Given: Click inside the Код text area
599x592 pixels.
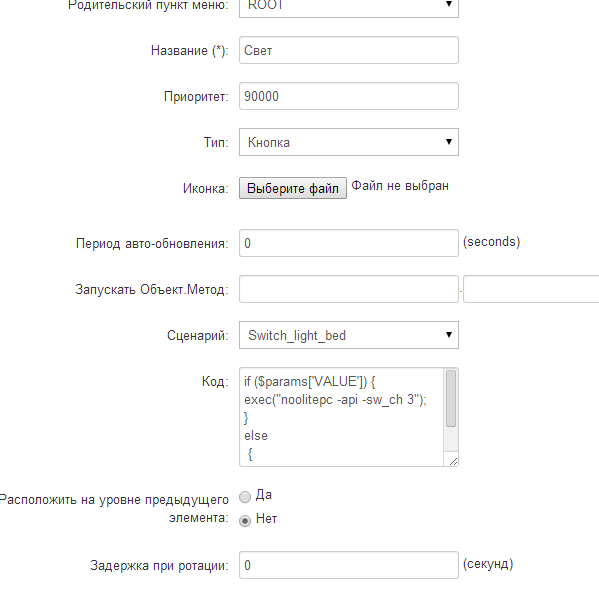Looking at the screenshot, I should (x=342, y=417).
